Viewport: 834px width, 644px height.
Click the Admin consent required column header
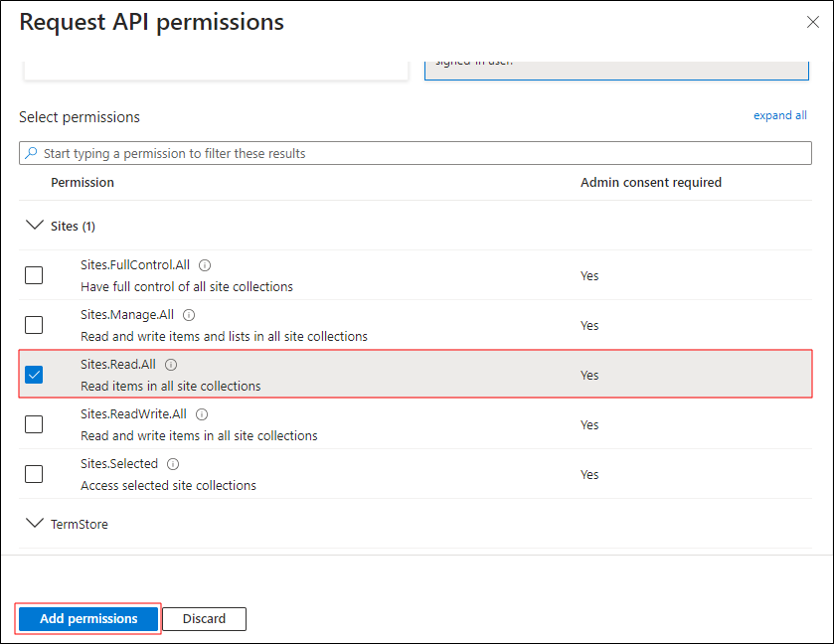650,183
